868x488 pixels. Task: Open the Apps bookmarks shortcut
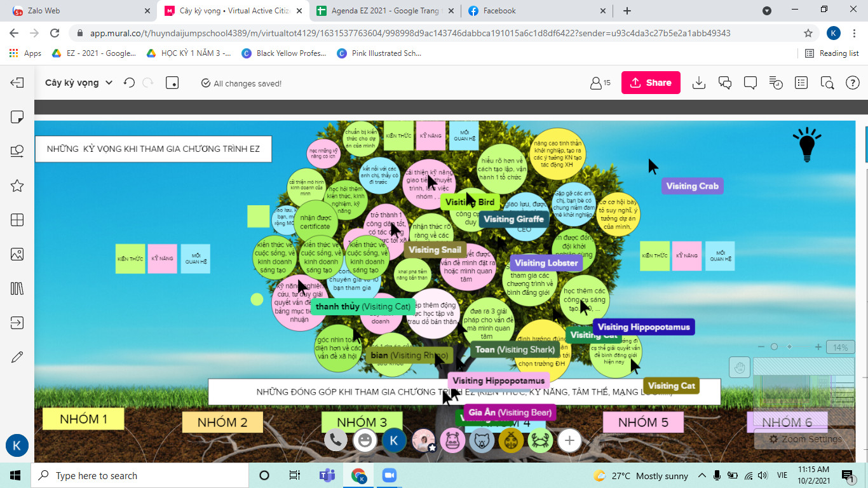pyautogui.click(x=25, y=53)
